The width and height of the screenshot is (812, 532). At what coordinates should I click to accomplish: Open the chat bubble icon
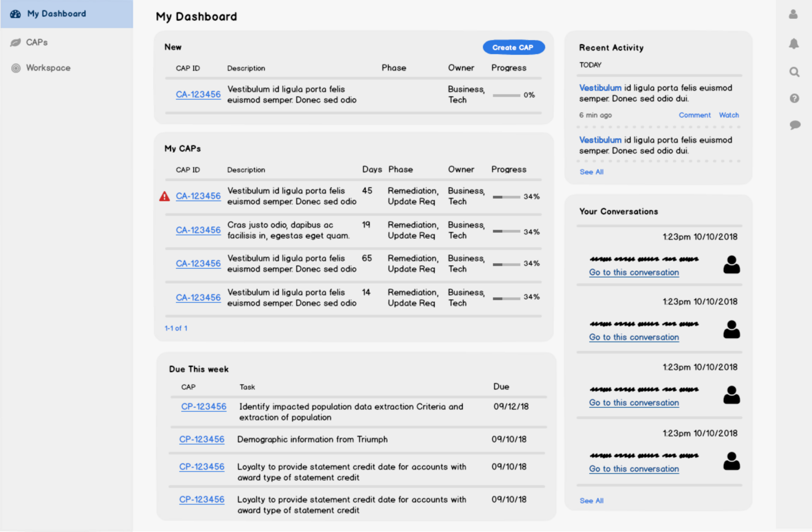(795, 125)
